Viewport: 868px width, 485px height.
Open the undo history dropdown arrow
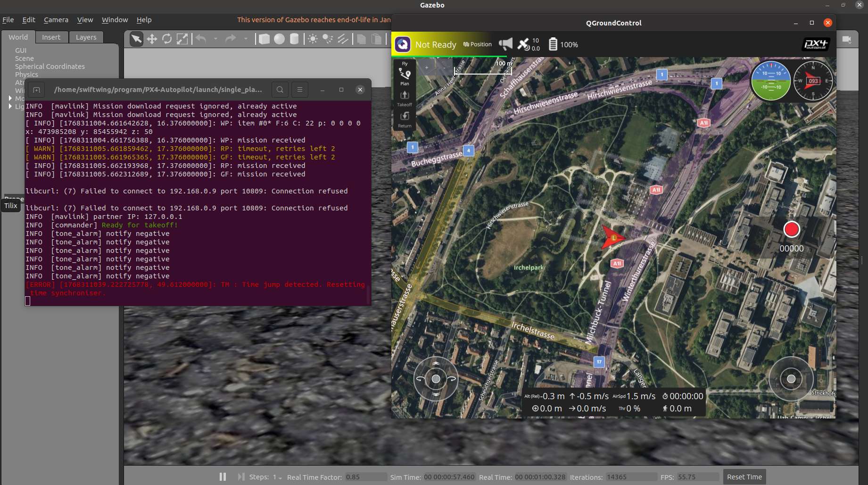[x=215, y=39]
